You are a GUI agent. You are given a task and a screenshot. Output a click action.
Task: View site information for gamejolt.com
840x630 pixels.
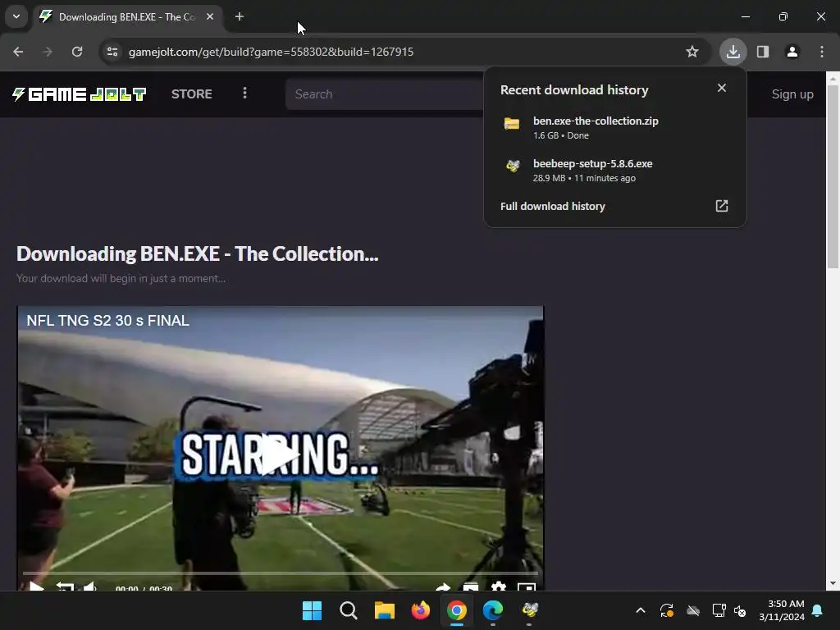click(x=112, y=52)
